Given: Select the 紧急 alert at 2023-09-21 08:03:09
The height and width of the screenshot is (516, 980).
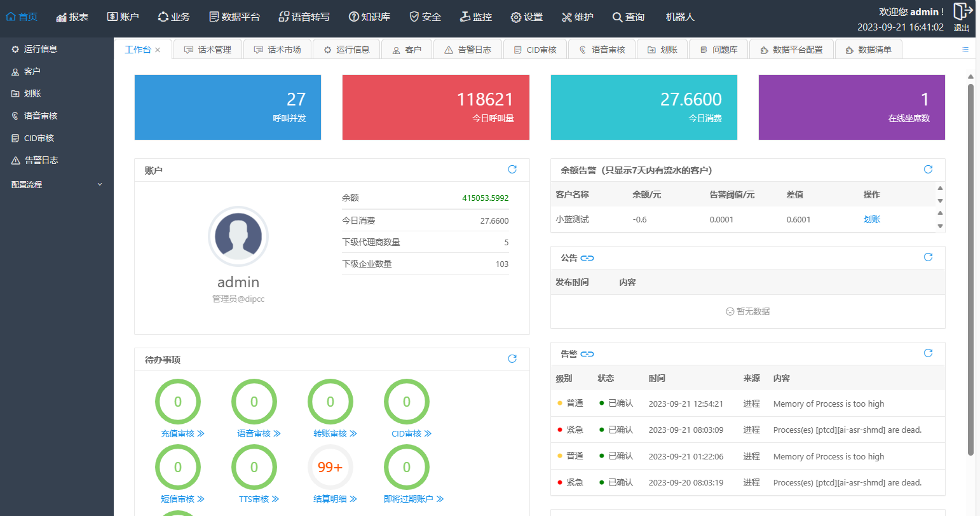Looking at the screenshot, I should 748,430.
